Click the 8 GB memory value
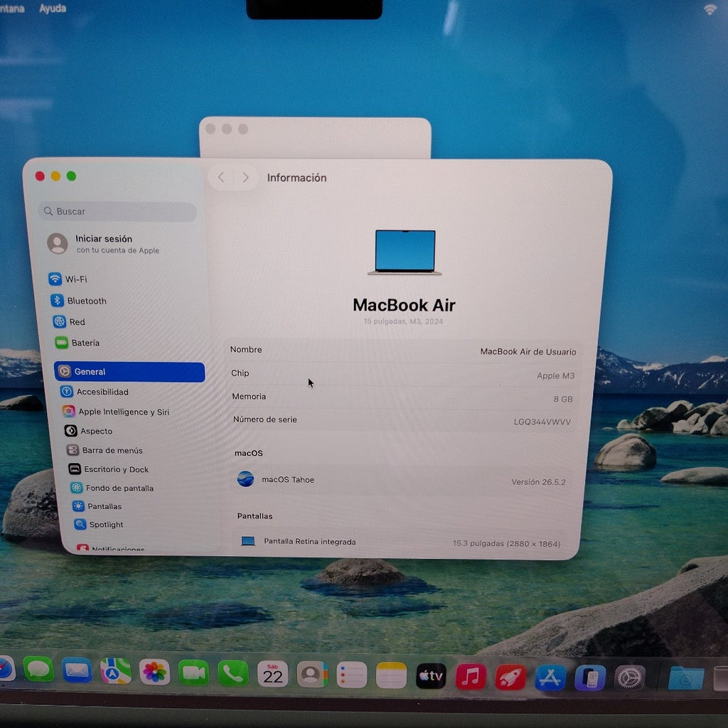The width and height of the screenshot is (728, 728). coord(563,399)
